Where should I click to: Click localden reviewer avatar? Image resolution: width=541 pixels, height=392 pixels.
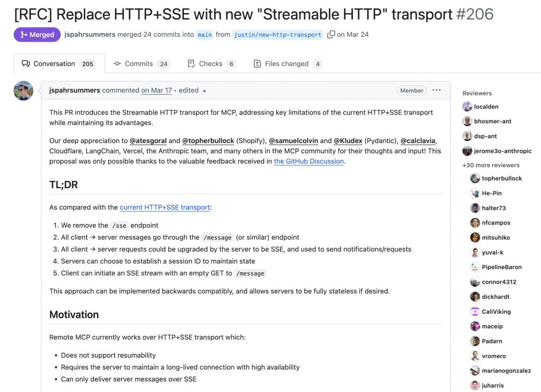click(x=467, y=107)
